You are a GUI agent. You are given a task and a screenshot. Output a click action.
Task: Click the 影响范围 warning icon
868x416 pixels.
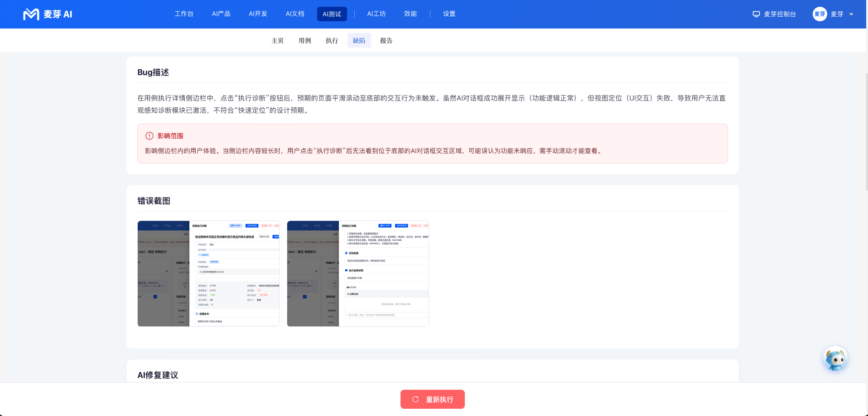tap(149, 136)
